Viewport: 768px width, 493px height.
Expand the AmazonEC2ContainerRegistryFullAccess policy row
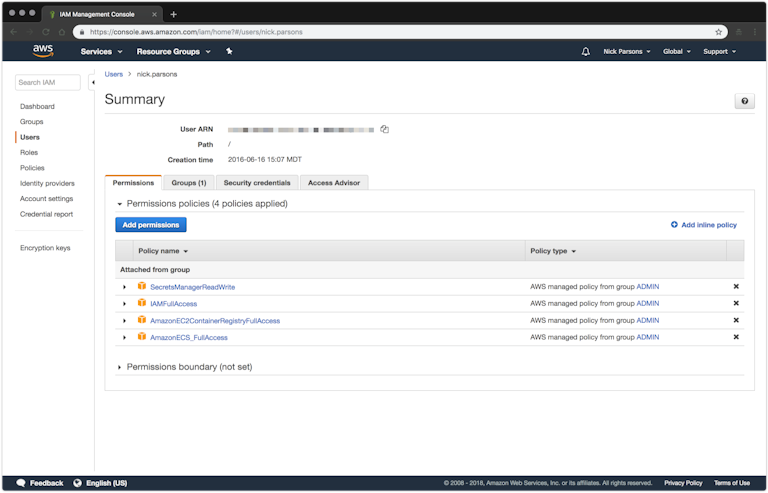[x=124, y=321]
